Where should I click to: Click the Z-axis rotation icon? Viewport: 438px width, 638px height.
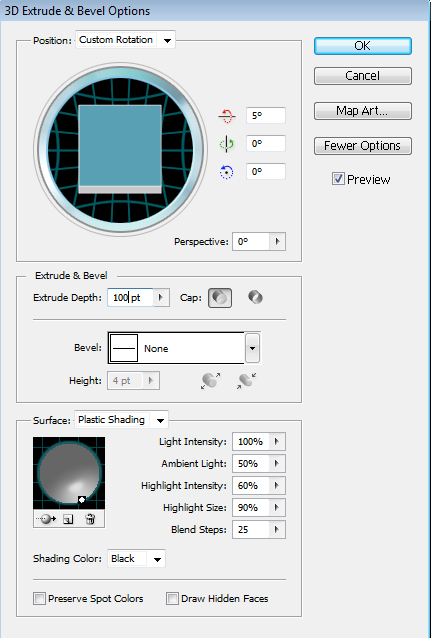(x=227, y=172)
